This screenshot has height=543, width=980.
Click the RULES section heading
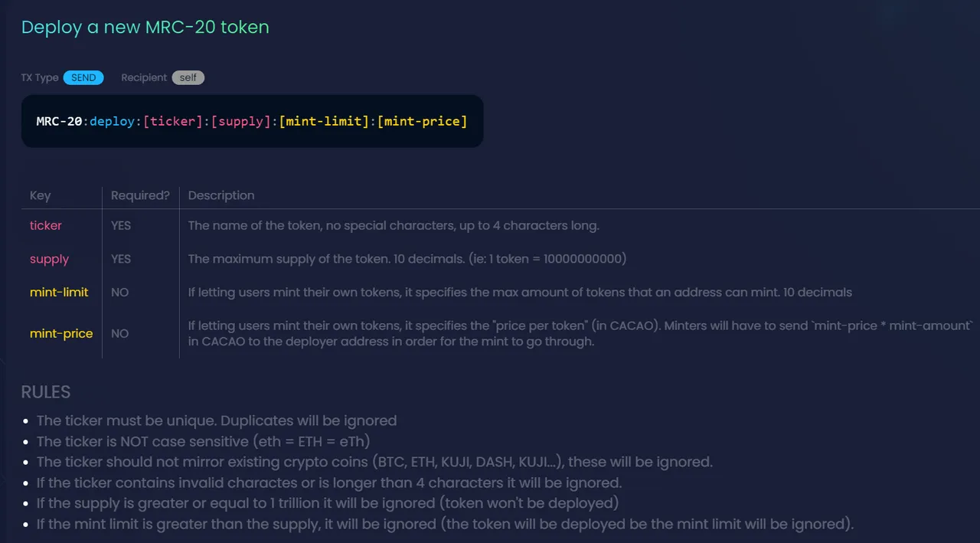(x=46, y=392)
